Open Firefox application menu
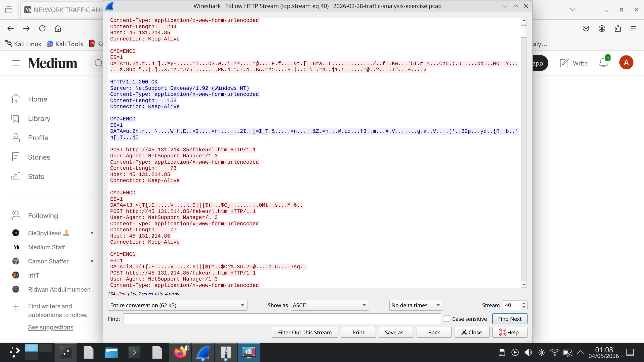The image size is (644, 362). 633,28
